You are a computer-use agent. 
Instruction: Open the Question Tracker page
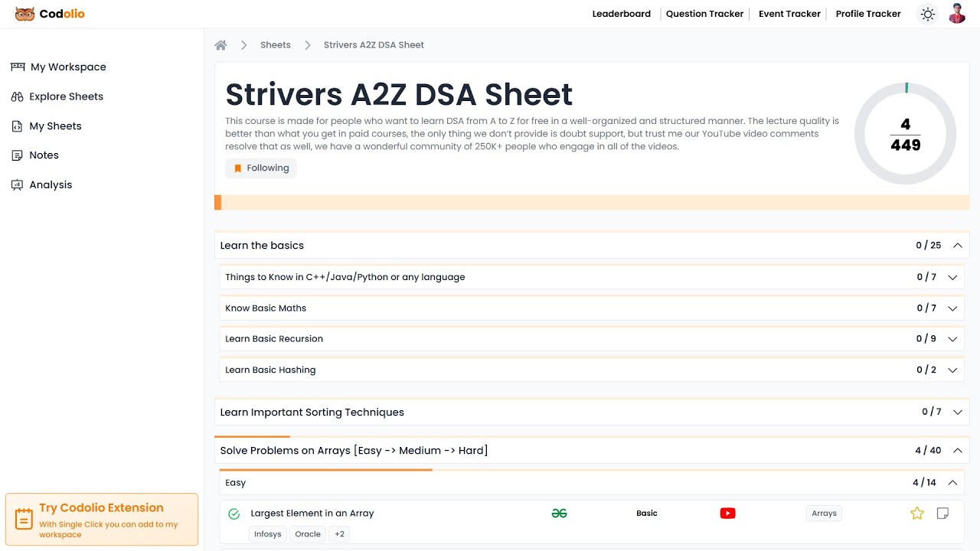[x=704, y=14]
